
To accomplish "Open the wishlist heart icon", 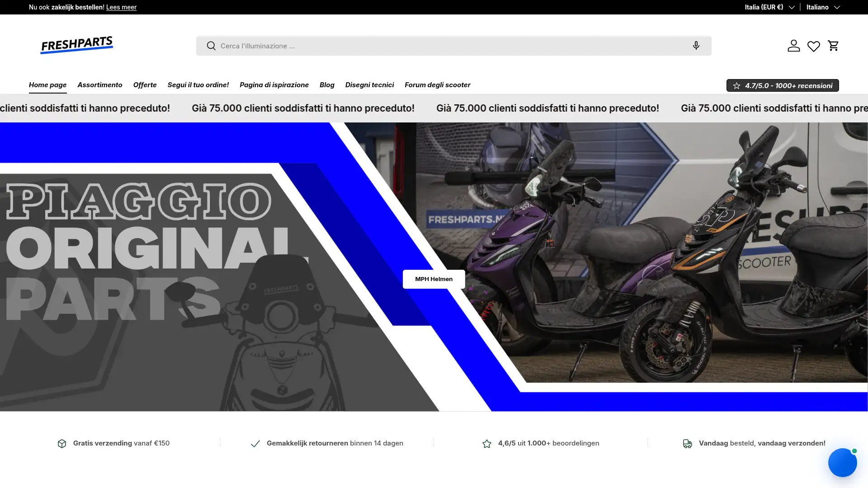I will (814, 46).
